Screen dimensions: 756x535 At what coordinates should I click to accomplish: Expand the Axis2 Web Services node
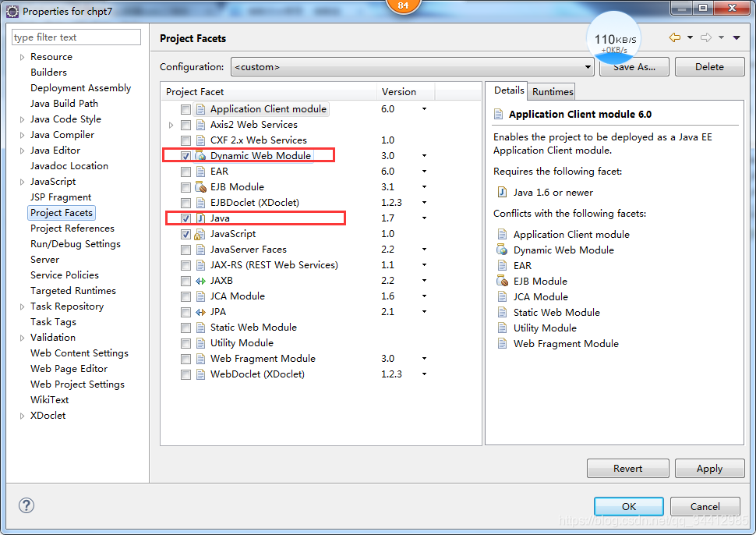(x=171, y=125)
